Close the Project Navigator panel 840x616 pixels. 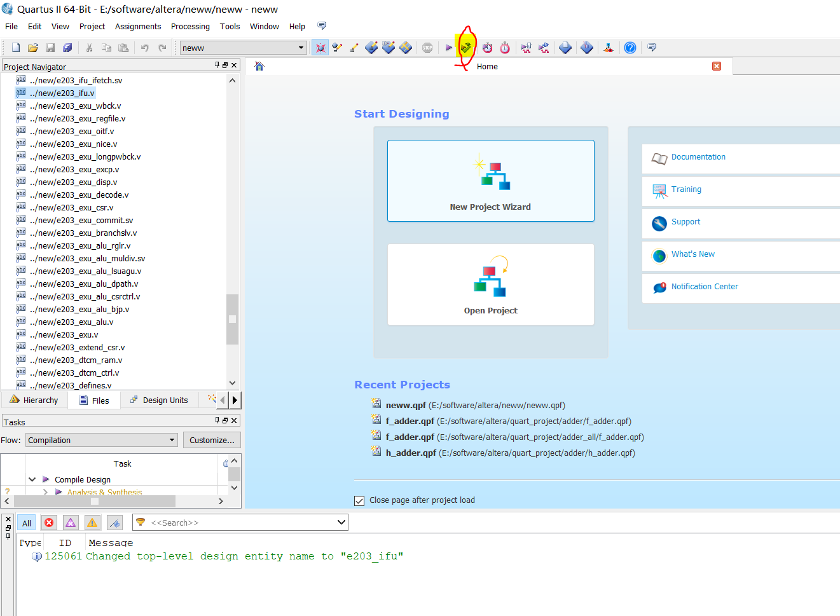tap(234, 65)
